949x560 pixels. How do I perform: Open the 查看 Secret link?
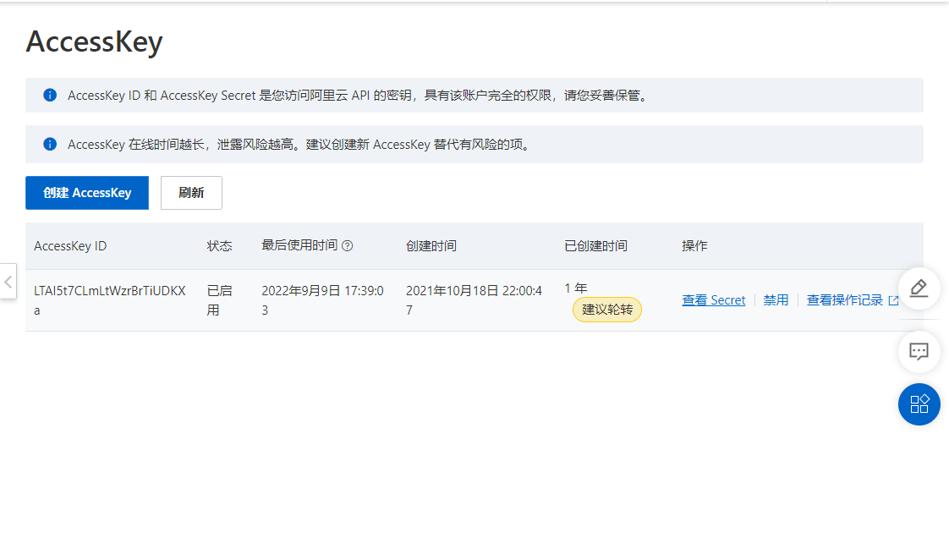pyautogui.click(x=713, y=300)
